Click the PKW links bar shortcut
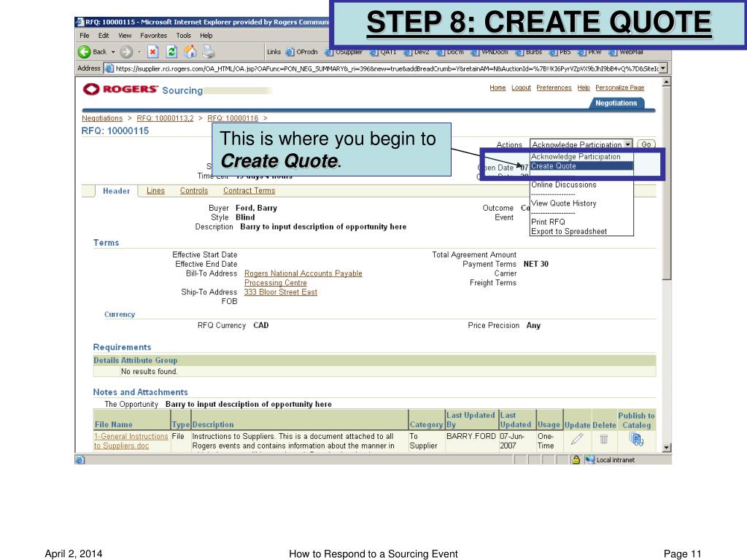 590,52
